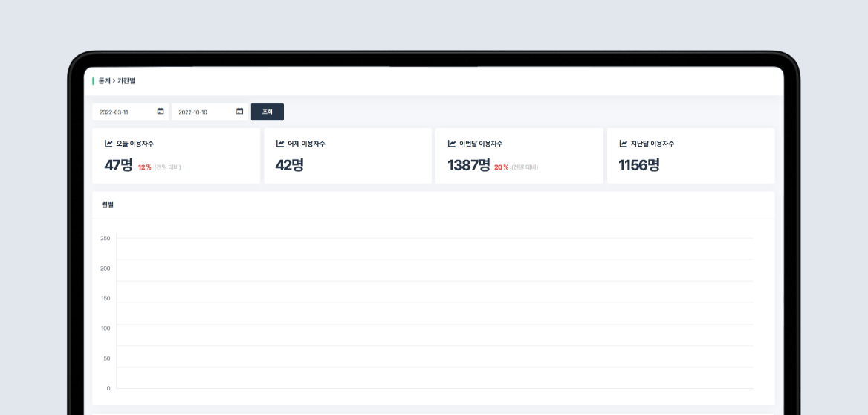Click the 1156명 last-month user count

(638, 165)
